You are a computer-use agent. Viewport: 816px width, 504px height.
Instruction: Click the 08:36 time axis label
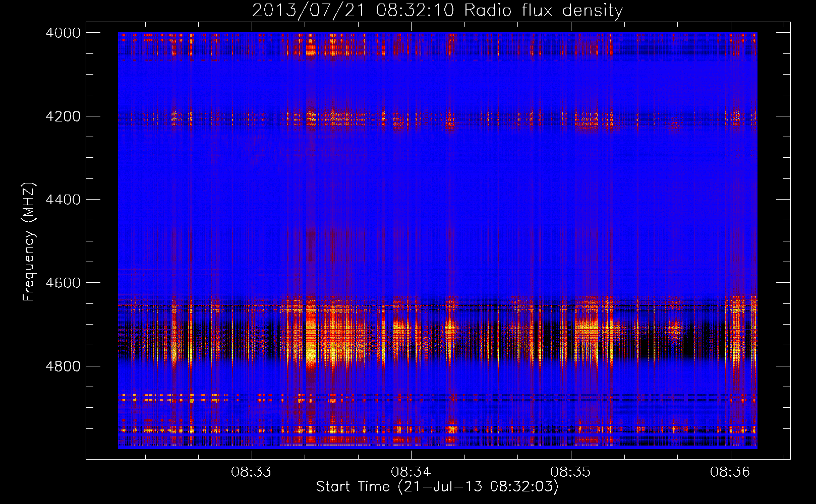point(730,472)
